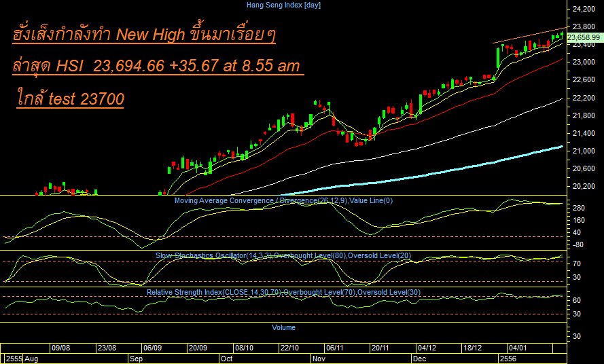Screen dimensions: 604x364
Task: Click the 09/08 date label
Action: [61, 348]
